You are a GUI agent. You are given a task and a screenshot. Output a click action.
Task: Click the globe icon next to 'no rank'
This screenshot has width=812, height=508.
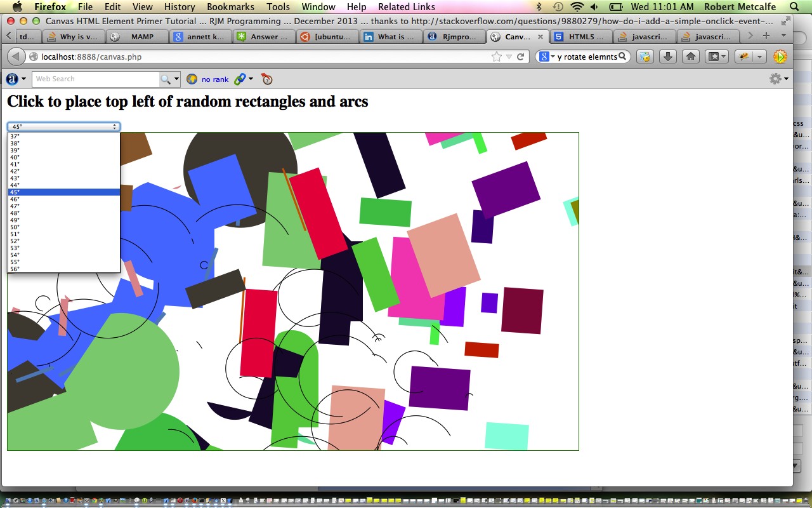pyautogui.click(x=192, y=79)
